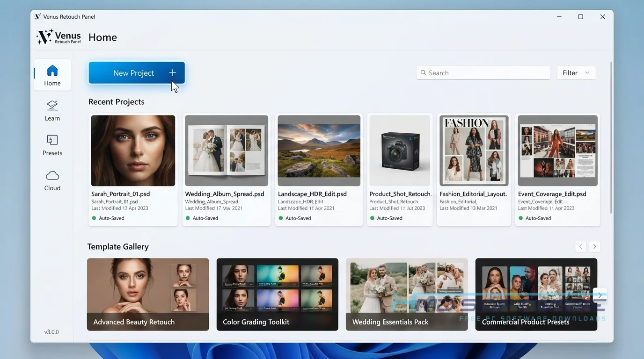644x359 pixels.
Task: Open Sarah_Portrait_01.psd thumbnail
Action: (133, 151)
